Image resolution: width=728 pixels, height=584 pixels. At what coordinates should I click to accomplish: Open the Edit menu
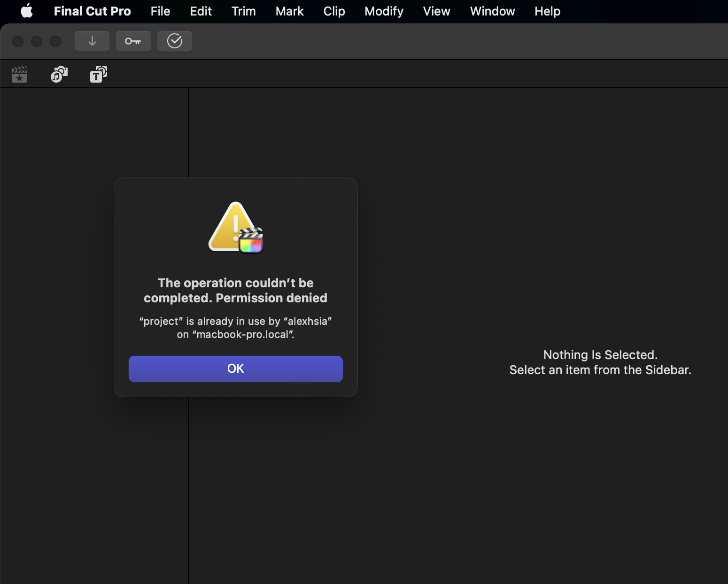201,11
